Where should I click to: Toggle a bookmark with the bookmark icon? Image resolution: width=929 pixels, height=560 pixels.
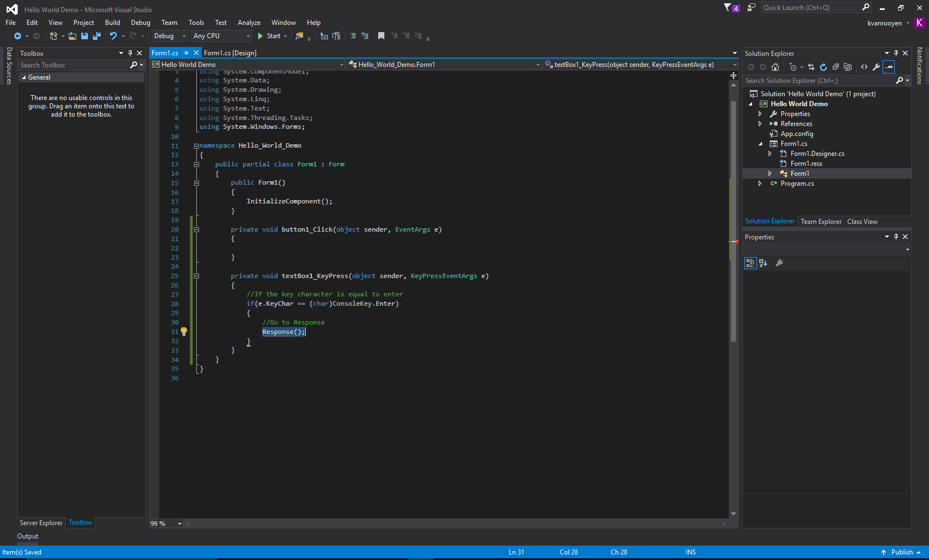(381, 36)
